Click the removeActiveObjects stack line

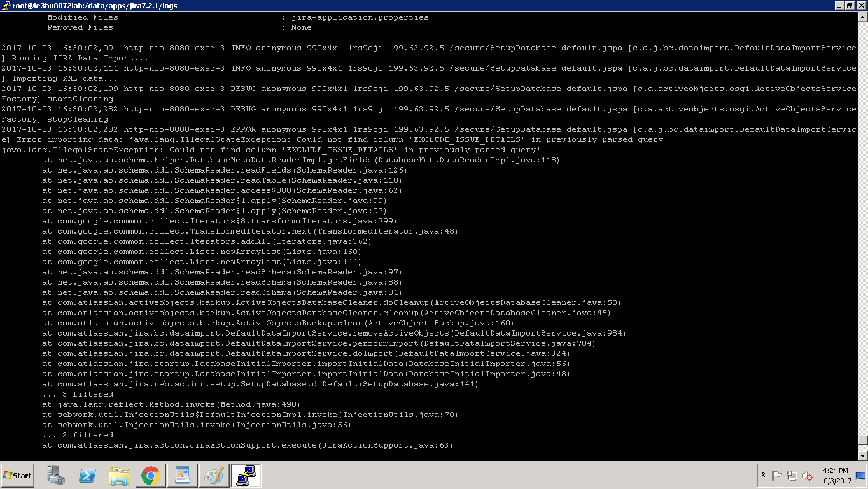(334, 333)
